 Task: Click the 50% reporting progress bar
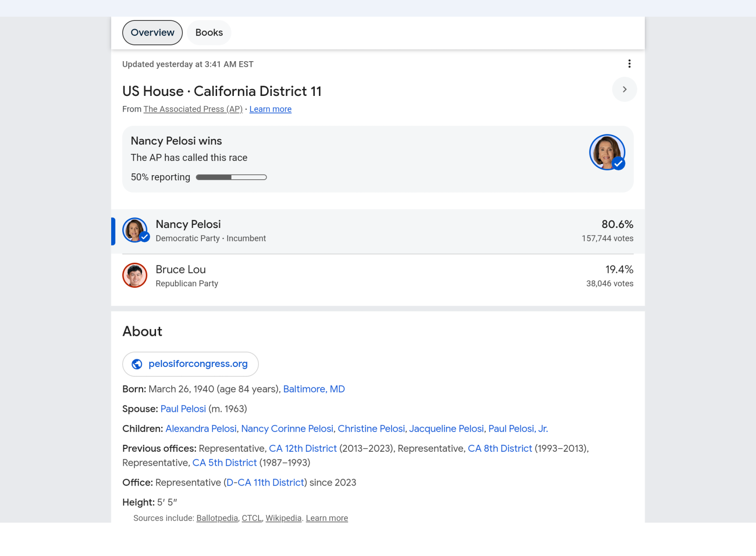coord(231,177)
